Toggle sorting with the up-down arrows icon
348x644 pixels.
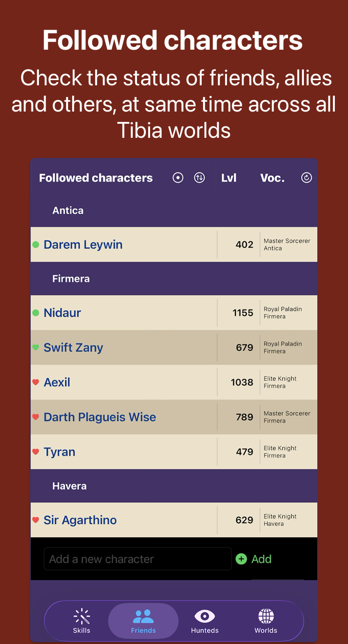point(199,178)
